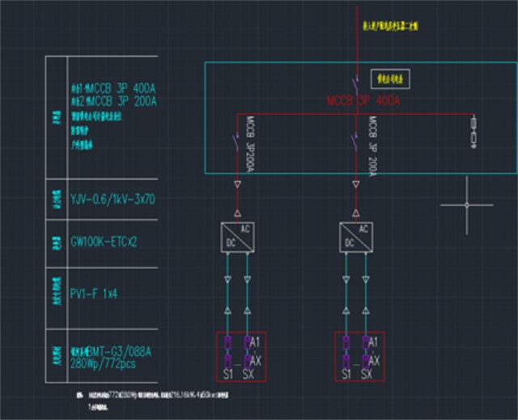Select the right DC/AC inverter symbol

[355, 235]
